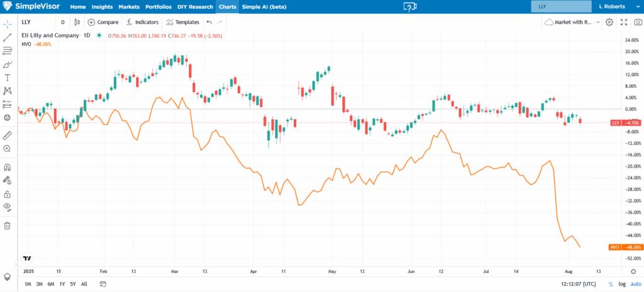Select the Text annotation tool
644x292 pixels.
coord(8,77)
